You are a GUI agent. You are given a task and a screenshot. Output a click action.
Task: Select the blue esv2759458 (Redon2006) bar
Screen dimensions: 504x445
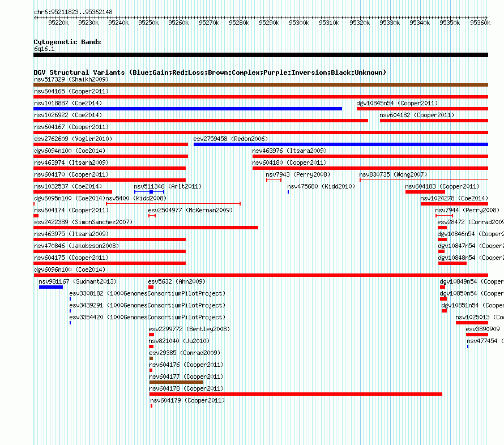click(x=341, y=144)
